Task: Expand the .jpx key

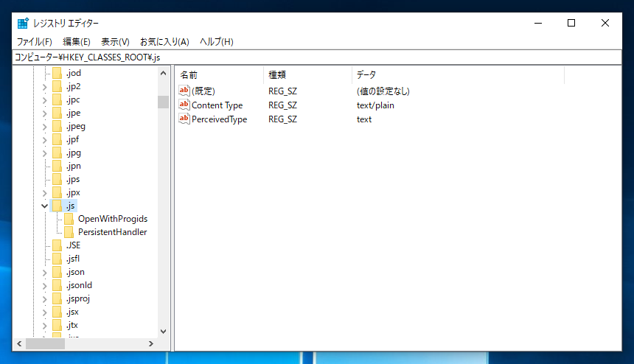Action: (x=44, y=193)
